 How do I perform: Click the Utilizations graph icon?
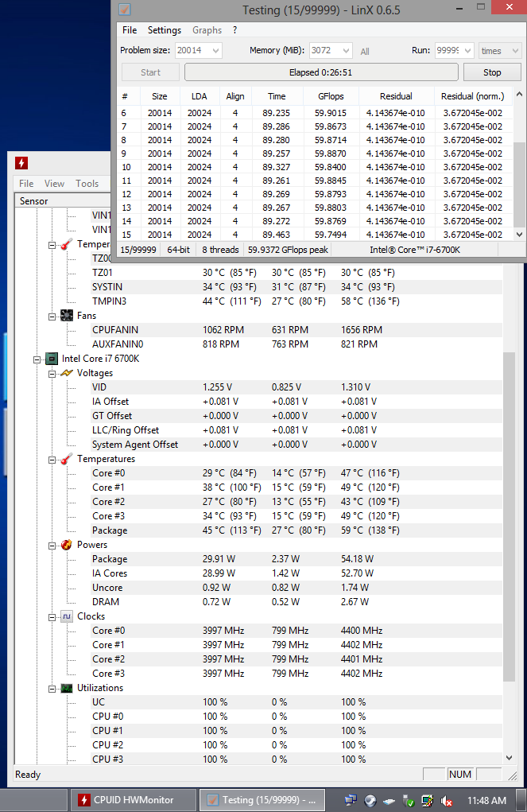coord(67,688)
